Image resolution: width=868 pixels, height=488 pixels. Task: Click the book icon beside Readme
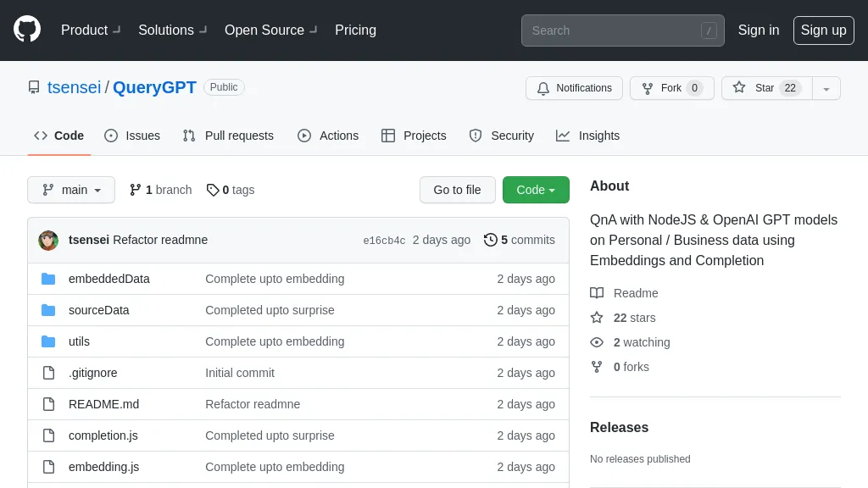[597, 293]
